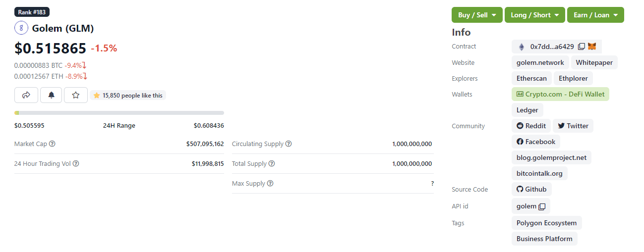Open the Whitepaper link

[x=594, y=62]
